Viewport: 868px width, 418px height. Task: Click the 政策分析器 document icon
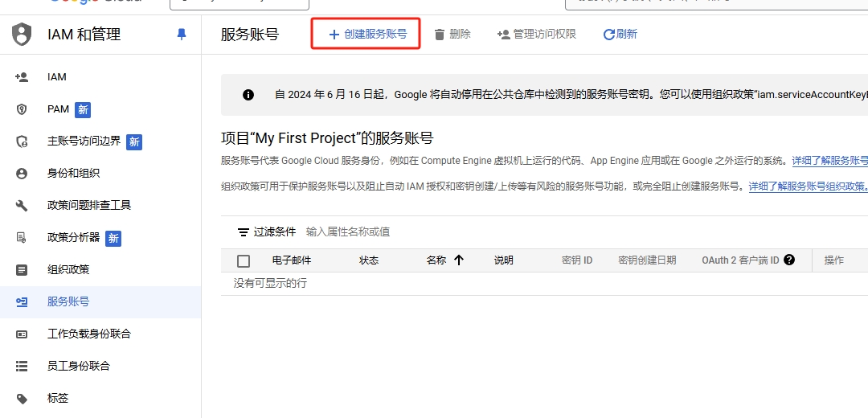22,237
